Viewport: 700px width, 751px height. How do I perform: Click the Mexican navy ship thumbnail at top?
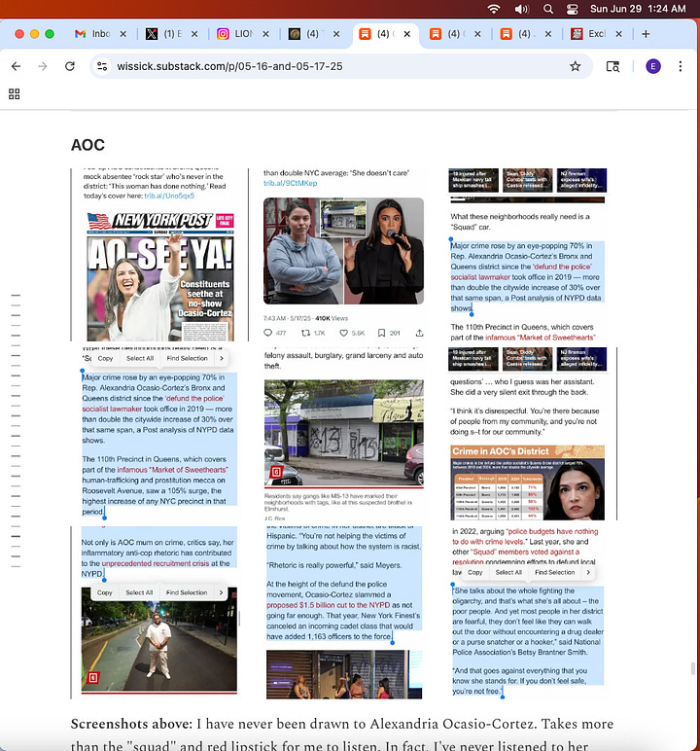pos(473,180)
